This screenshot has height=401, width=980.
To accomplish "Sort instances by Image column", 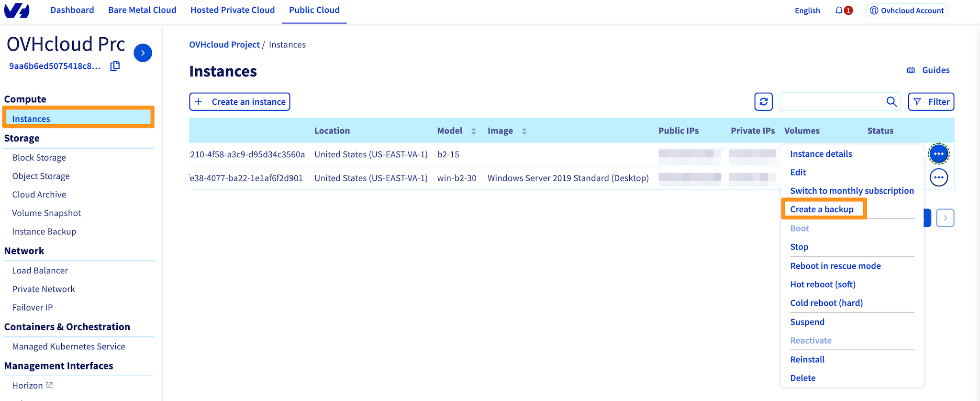I will [x=524, y=131].
